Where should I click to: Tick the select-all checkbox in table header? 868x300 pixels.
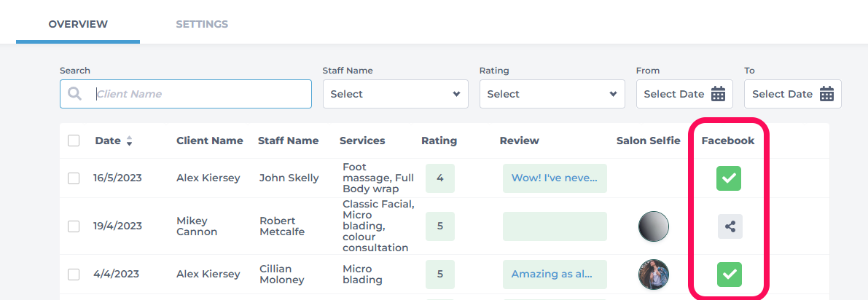coord(74,141)
